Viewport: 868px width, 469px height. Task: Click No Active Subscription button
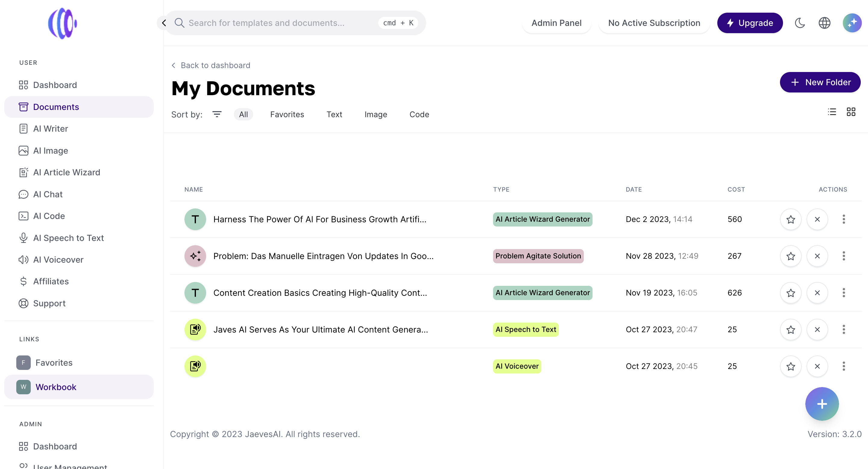(654, 23)
